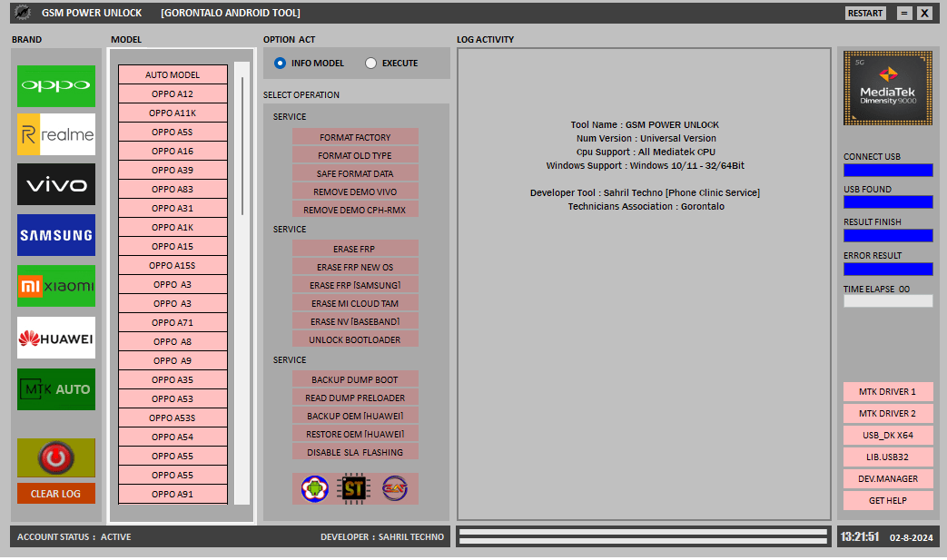Click the Android robot icon below operations

(x=314, y=488)
